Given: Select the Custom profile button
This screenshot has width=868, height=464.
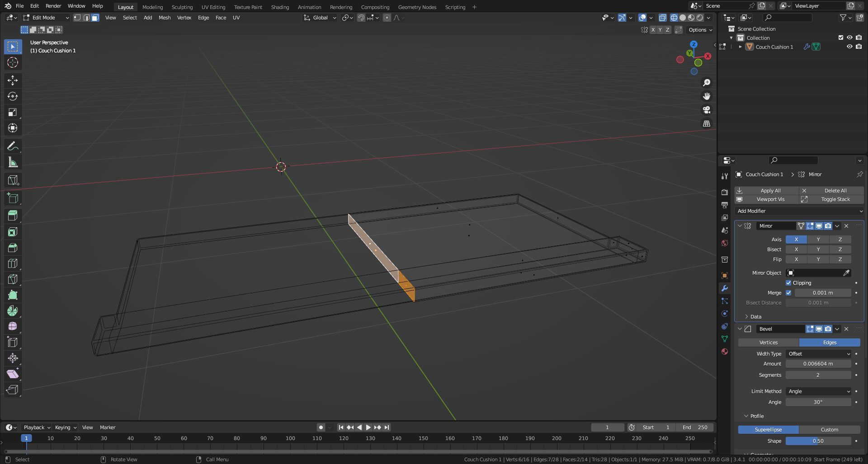Looking at the screenshot, I should pyautogui.click(x=830, y=430).
